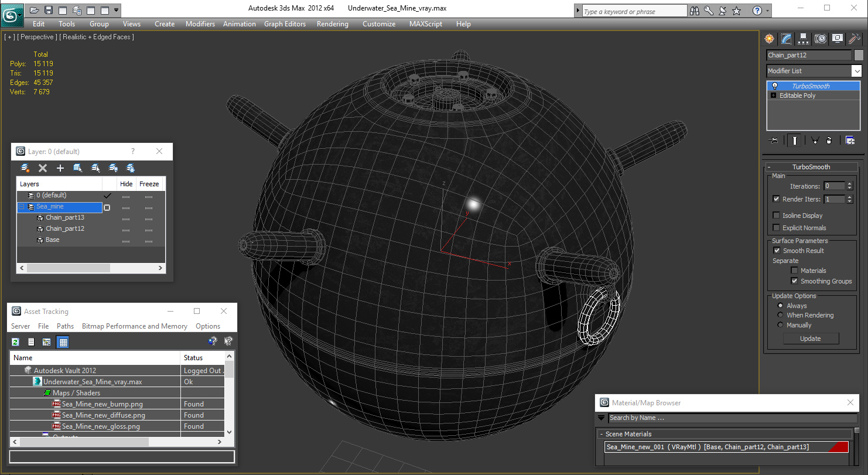The height and width of the screenshot is (475, 868).
Task: Open the Display command panel tab
Action: (x=838, y=39)
